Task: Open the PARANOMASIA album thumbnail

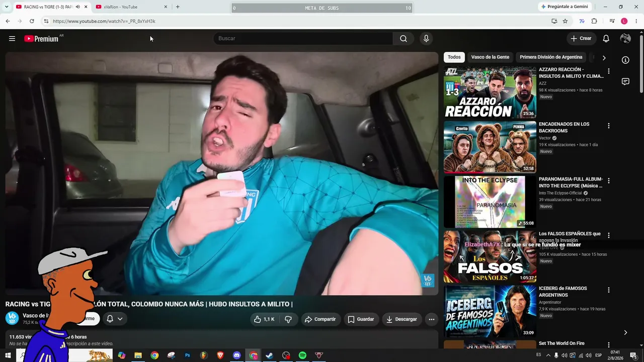Action: pos(490,202)
